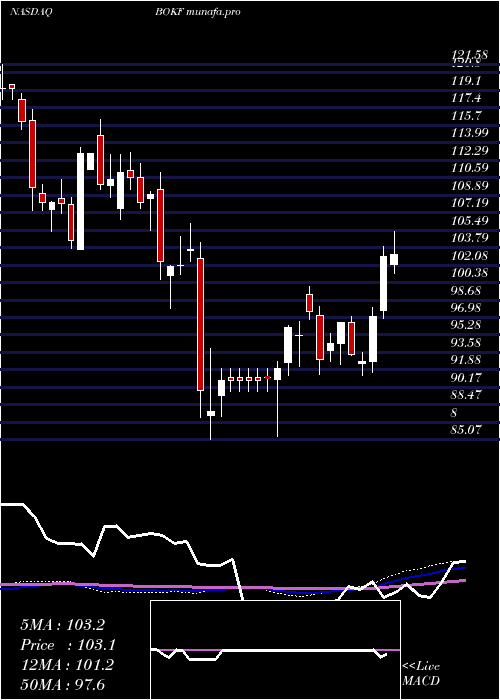The width and height of the screenshot is (500, 700).
Task: Click the 85.07 price axis label
Action: point(466,430)
